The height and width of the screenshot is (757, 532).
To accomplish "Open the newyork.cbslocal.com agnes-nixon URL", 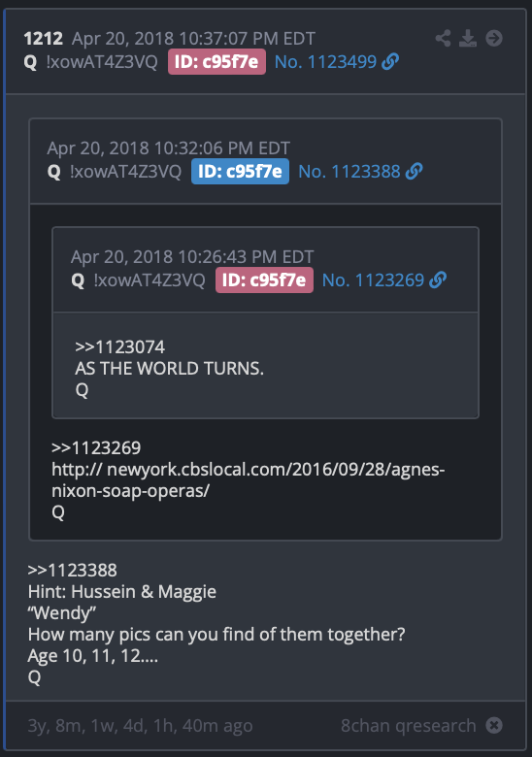I will [249, 479].
